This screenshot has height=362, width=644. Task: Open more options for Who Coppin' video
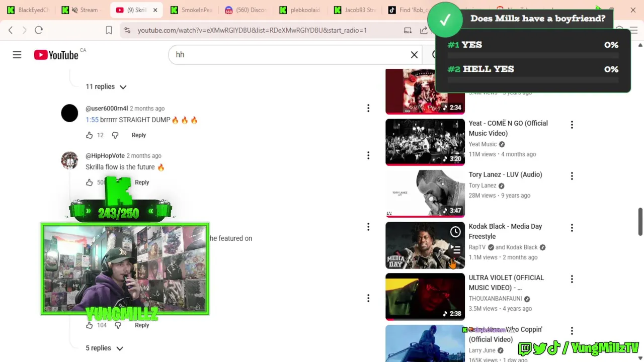(572, 331)
